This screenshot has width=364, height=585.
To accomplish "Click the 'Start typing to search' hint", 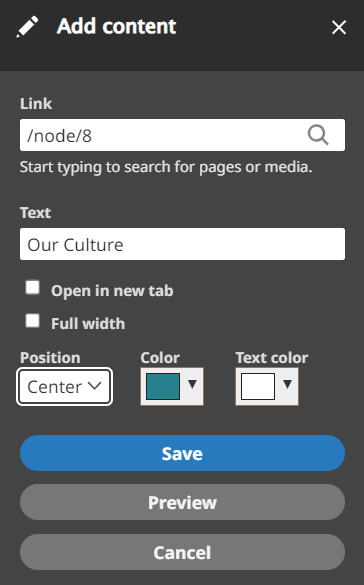I will pyautogui.click(x=166, y=167).
